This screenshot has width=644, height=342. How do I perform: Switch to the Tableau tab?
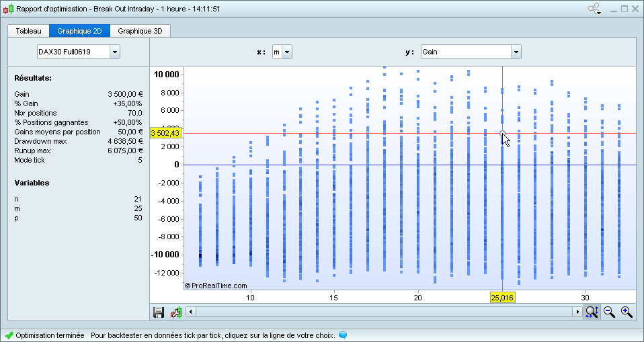(28, 31)
